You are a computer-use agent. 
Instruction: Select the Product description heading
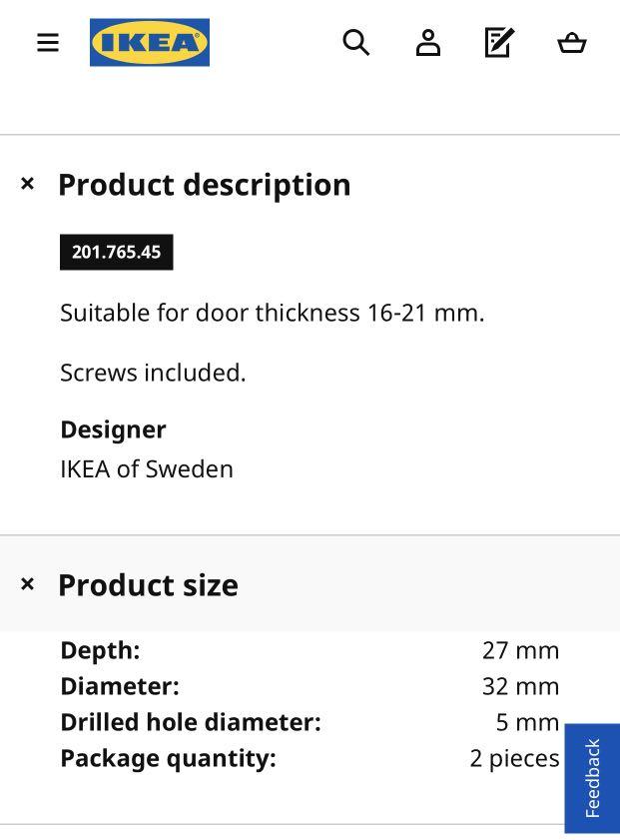[205, 185]
